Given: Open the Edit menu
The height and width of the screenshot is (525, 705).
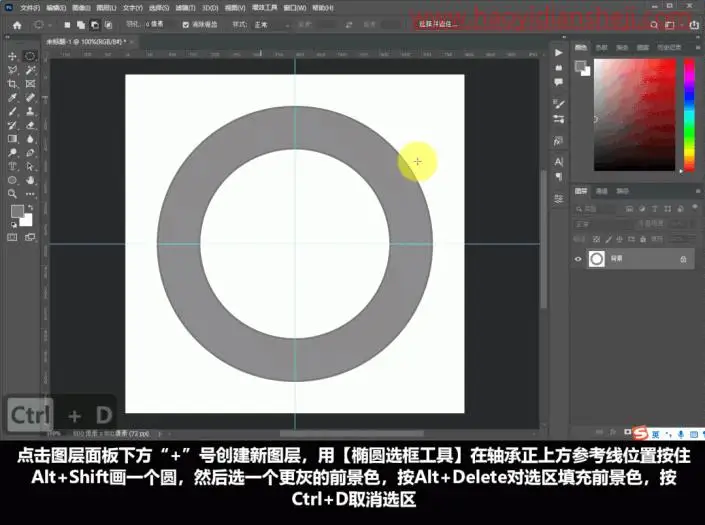Looking at the screenshot, I should point(56,8).
